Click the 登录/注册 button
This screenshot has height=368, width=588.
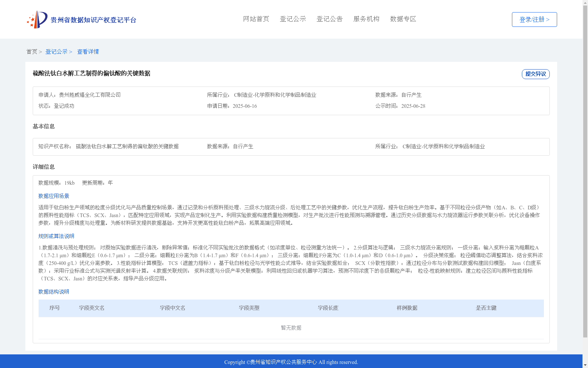[x=534, y=20]
